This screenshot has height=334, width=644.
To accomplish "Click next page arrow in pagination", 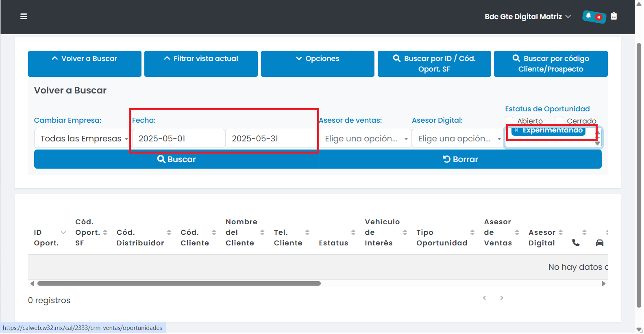I will click(502, 298).
